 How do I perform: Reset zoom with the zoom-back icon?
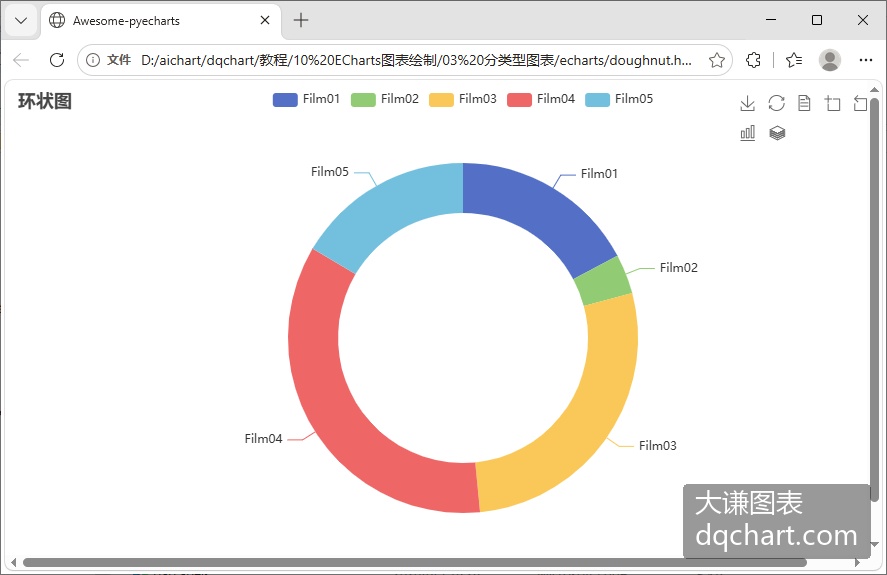coord(860,104)
